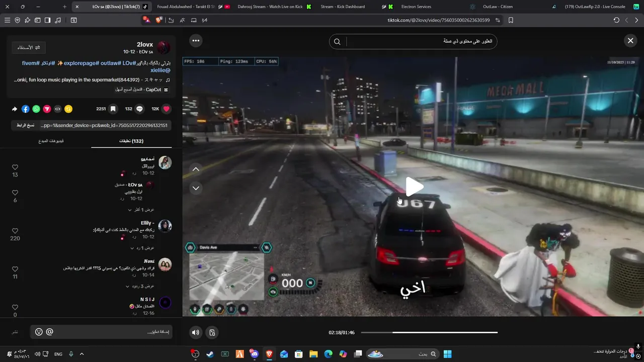Like the top comment with 13 likes
This screenshot has height=362, width=644.
pos(15,167)
